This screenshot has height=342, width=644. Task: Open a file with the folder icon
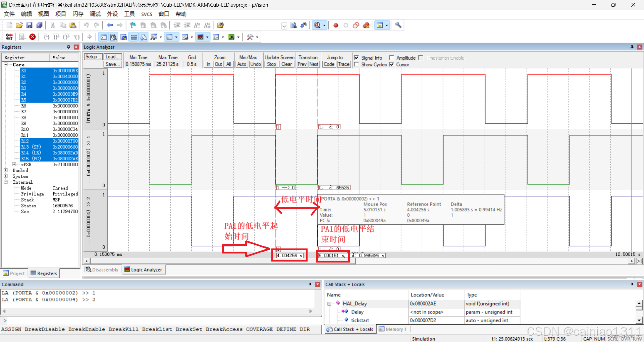tap(19, 25)
